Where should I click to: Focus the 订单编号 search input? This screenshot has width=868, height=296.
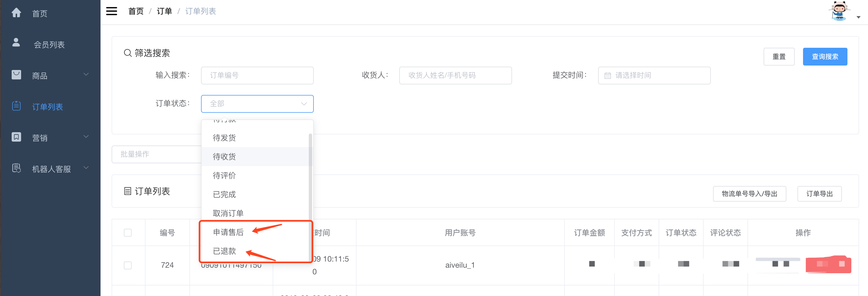(x=257, y=76)
